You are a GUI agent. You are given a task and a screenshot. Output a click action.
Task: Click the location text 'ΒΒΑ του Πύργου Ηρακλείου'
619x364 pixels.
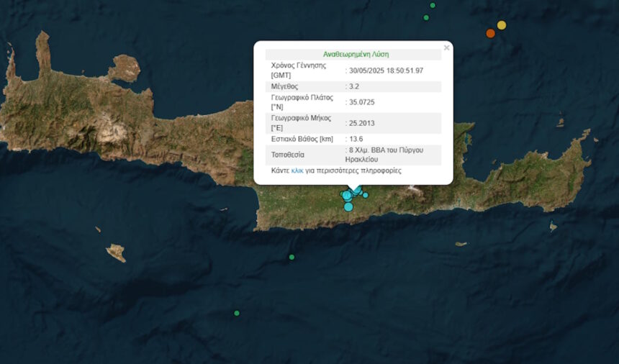click(384, 155)
